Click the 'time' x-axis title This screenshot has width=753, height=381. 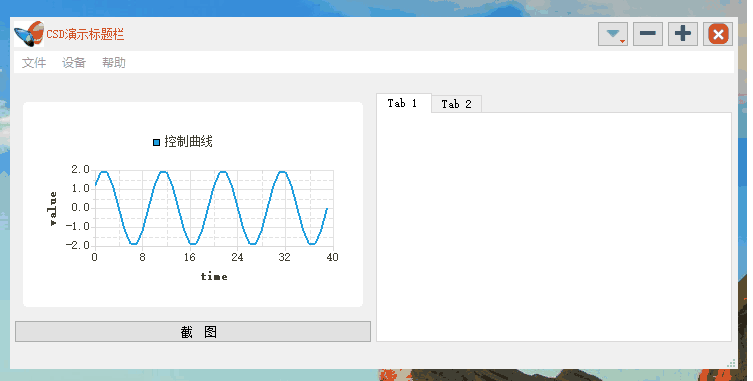pyautogui.click(x=214, y=276)
